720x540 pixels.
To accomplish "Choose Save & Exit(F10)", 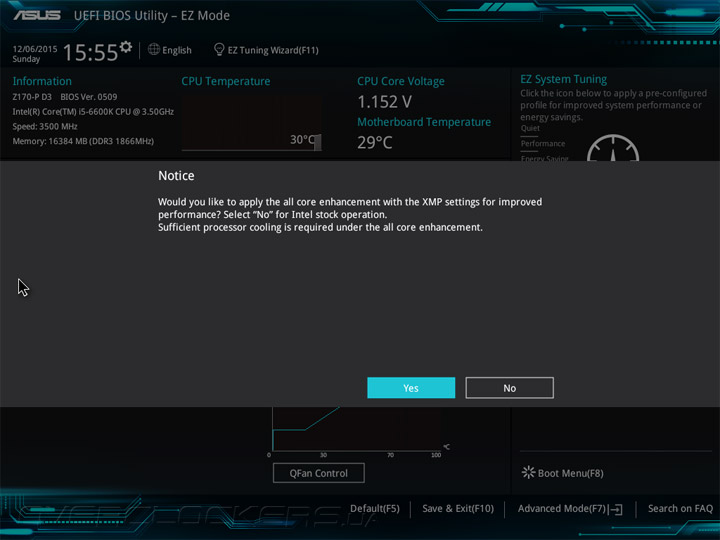I will point(458,508).
